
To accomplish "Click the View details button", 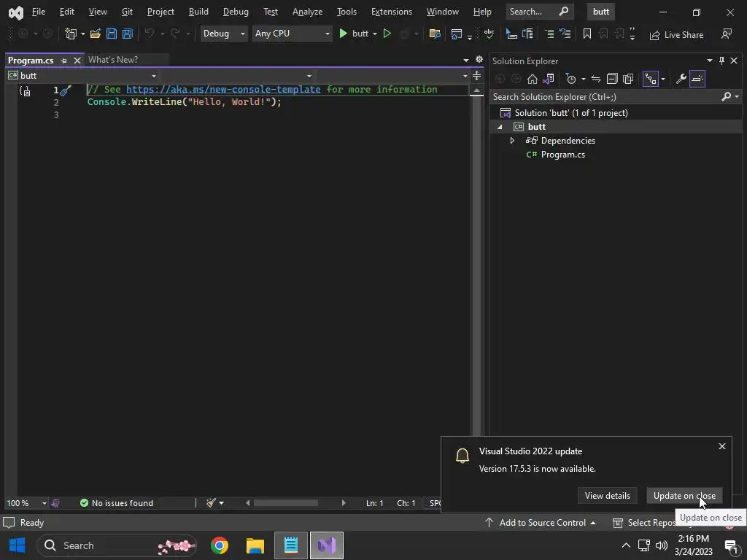I will coord(608,496).
